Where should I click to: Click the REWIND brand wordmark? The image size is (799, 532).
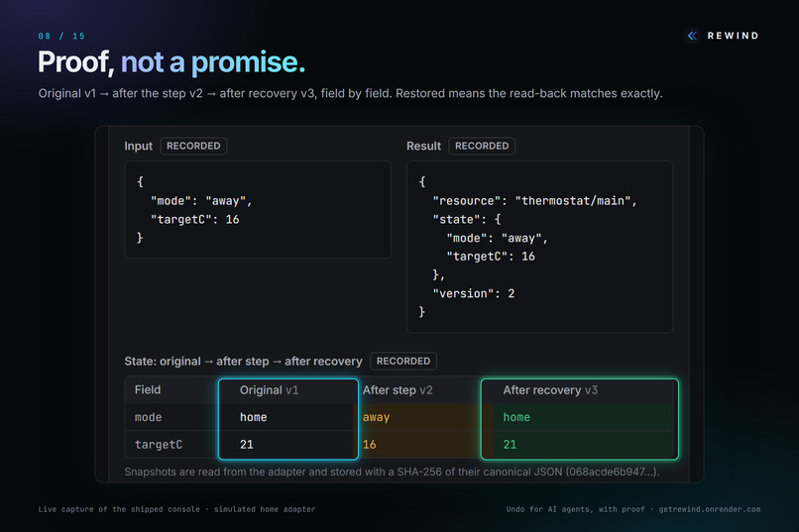coord(733,36)
